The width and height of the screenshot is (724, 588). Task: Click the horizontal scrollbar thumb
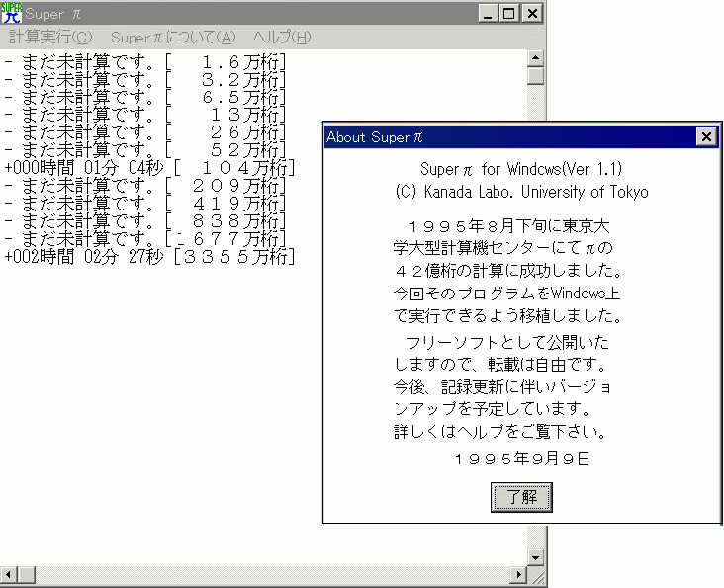coord(27,574)
